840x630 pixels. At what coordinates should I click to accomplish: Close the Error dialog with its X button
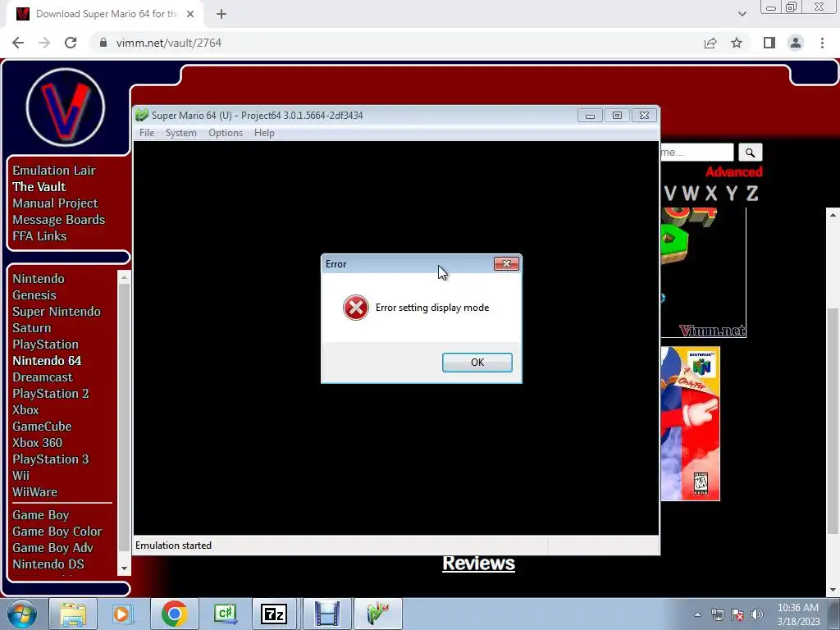pos(506,263)
